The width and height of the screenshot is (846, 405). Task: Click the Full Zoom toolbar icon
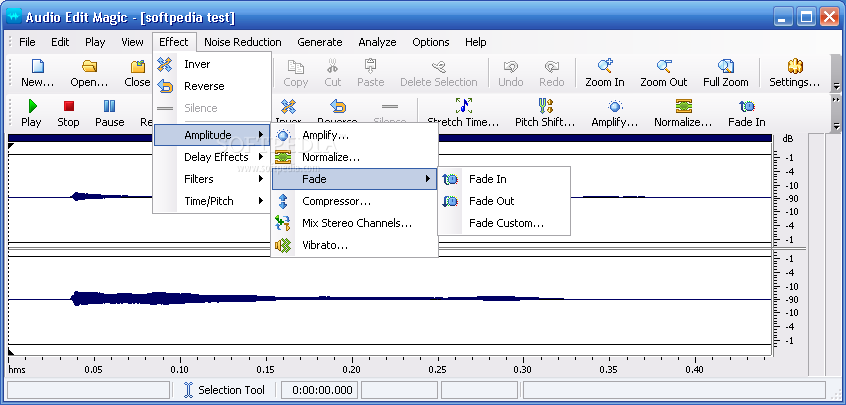pos(726,66)
